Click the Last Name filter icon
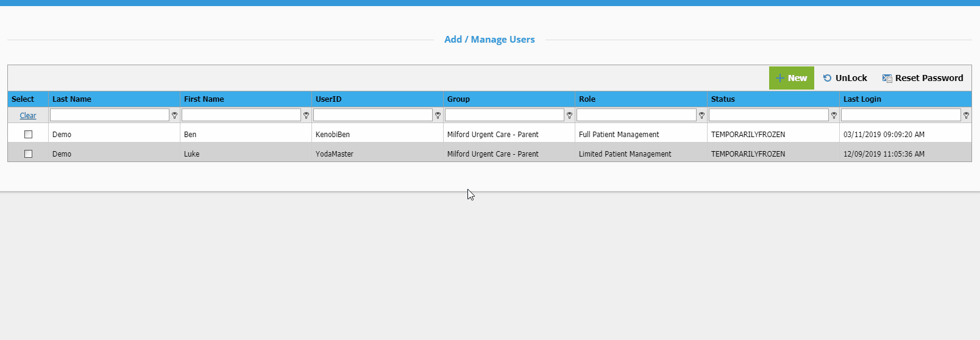Screen dimensions: 980x340 tap(174, 115)
